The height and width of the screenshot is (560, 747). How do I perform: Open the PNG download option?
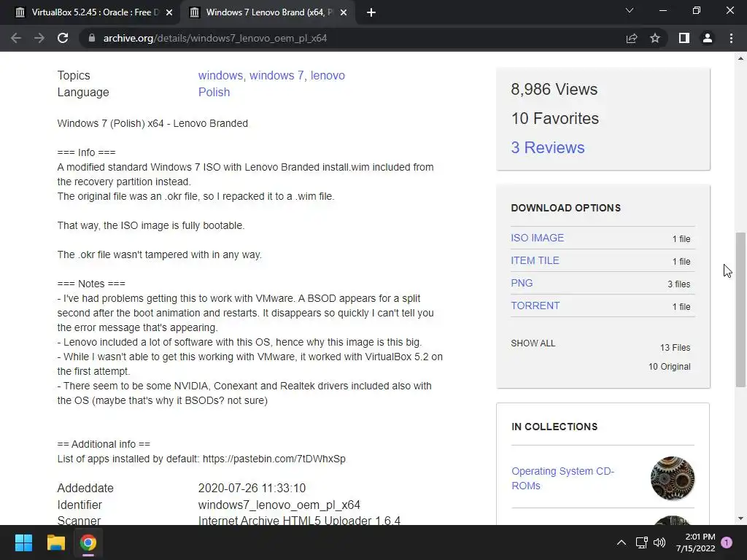[522, 283]
